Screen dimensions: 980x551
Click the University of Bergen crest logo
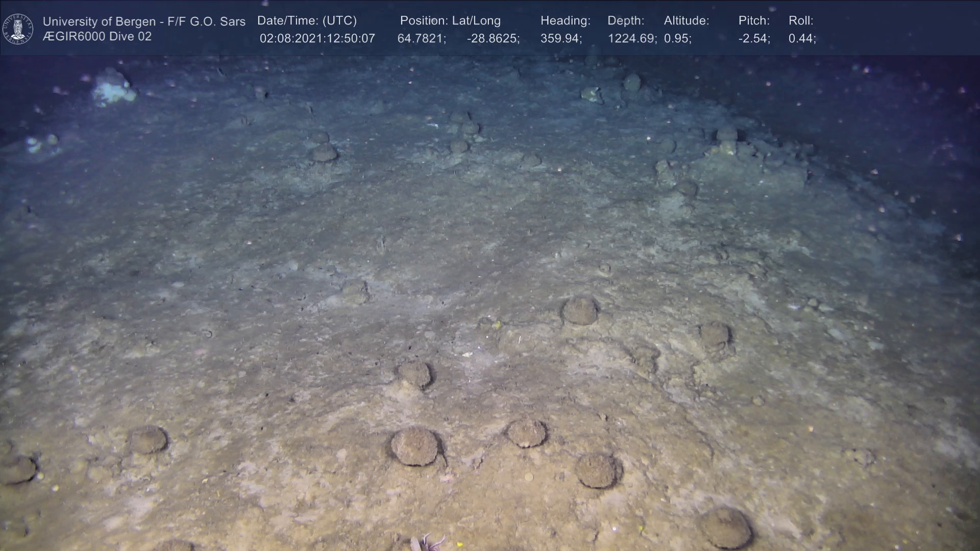(x=18, y=29)
